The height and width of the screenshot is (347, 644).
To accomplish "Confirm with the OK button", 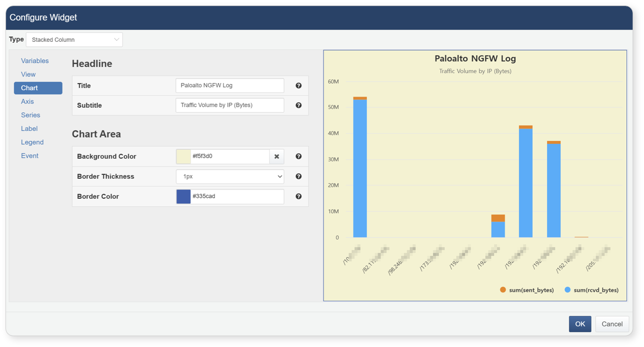I will pos(580,324).
